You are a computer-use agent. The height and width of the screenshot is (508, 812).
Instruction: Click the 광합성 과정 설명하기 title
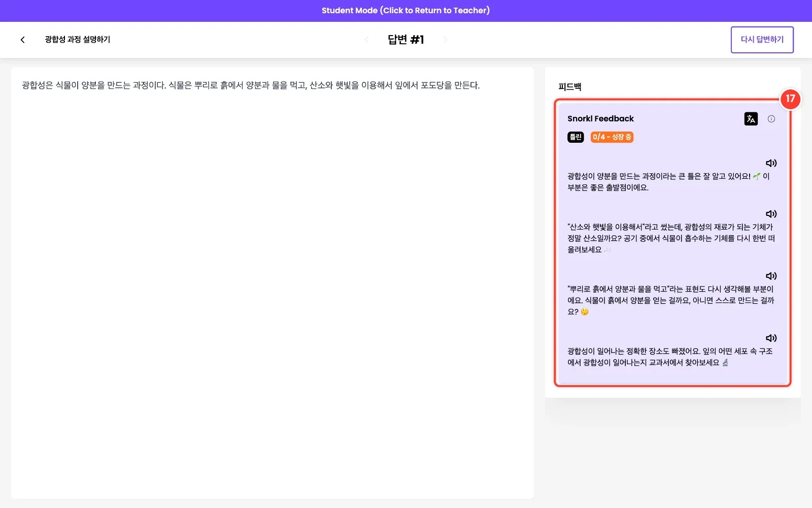pyautogui.click(x=77, y=40)
